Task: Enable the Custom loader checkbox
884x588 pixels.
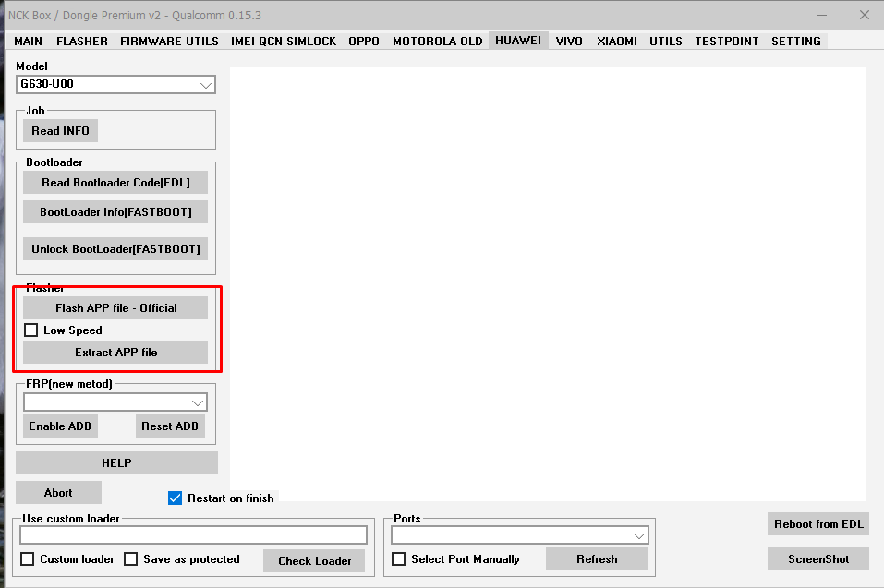Action: point(27,558)
